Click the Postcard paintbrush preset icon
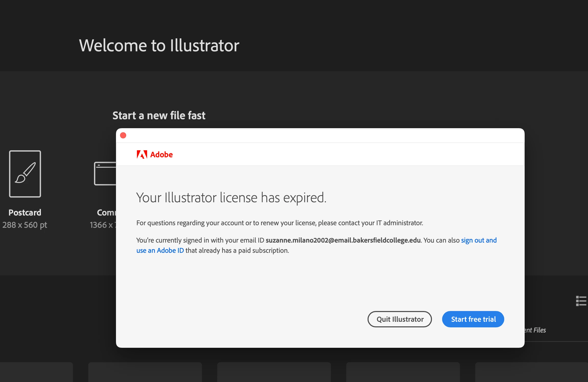The width and height of the screenshot is (588, 382). [x=25, y=174]
